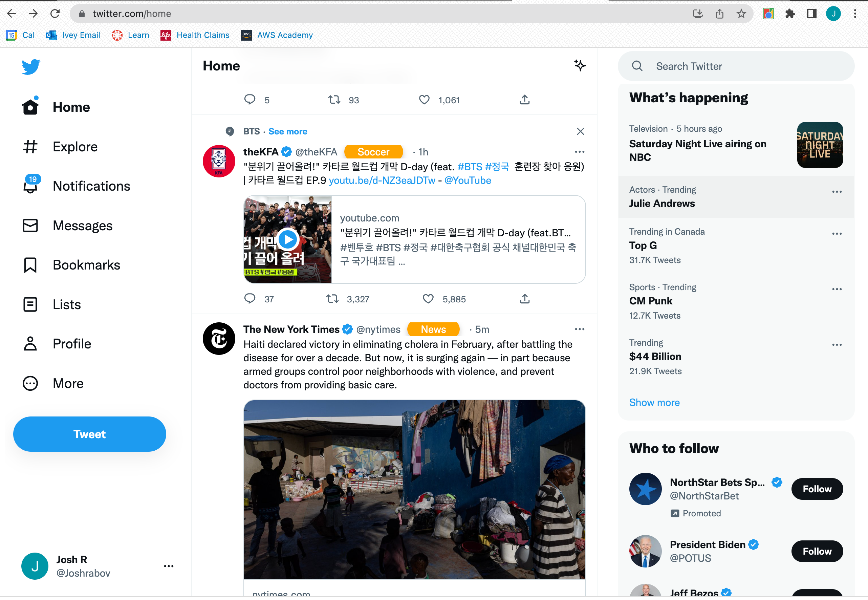This screenshot has height=600, width=868.
Task: Follow President Biden account
Action: pos(817,551)
